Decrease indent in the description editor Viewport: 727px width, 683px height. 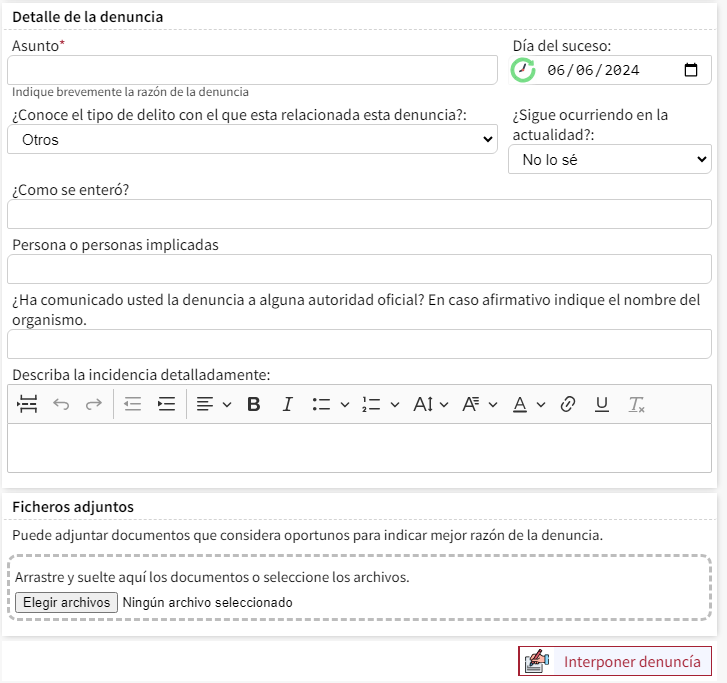pyautogui.click(x=133, y=404)
